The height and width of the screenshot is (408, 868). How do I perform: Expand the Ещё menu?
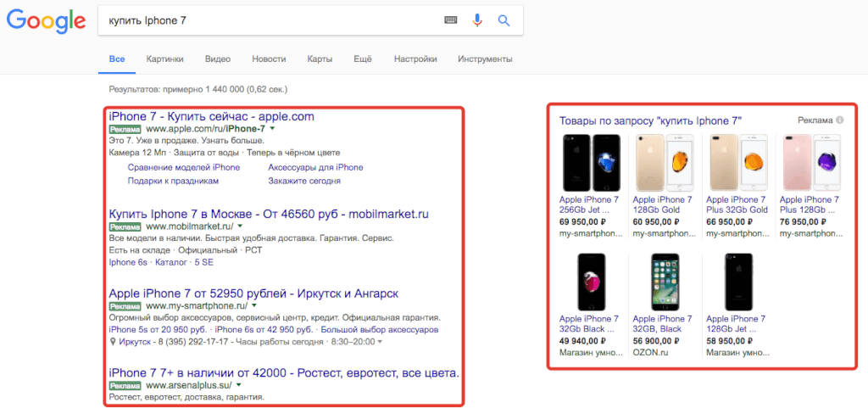[363, 59]
